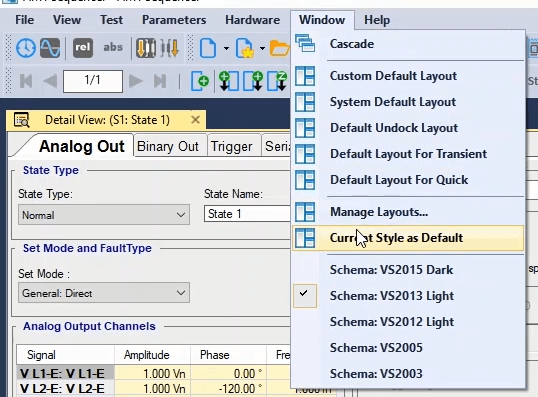Go to the next state arrow
Image resolution: width=538 pixels, height=397 pixels.
[136, 81]
